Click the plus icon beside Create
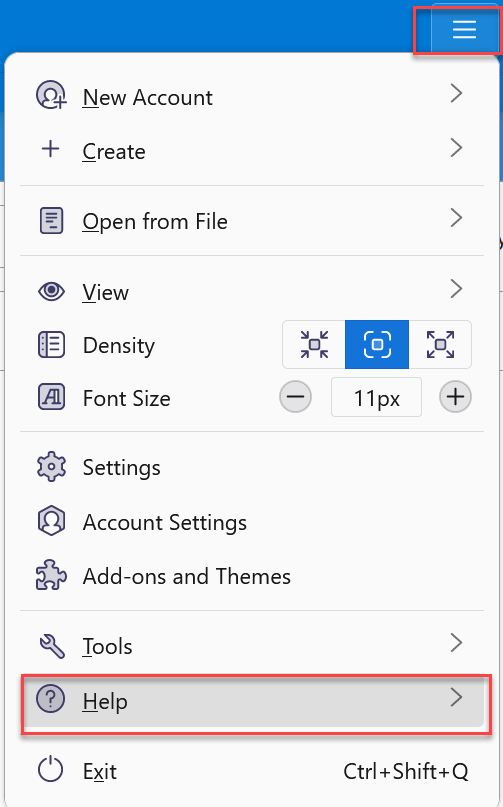The image size is (503, 807). coord(50,149)
